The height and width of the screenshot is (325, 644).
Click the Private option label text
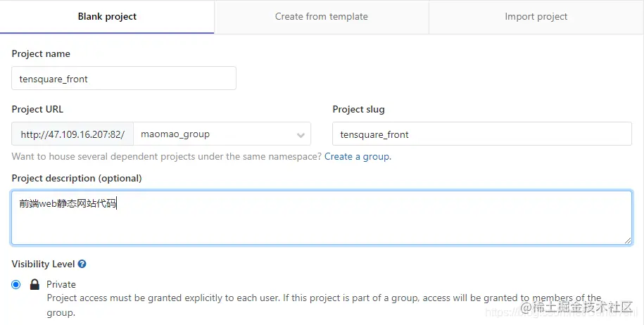pos(61,285)
